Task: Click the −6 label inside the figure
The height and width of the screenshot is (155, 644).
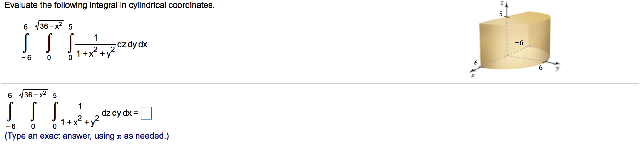Action: pos(519,43)
